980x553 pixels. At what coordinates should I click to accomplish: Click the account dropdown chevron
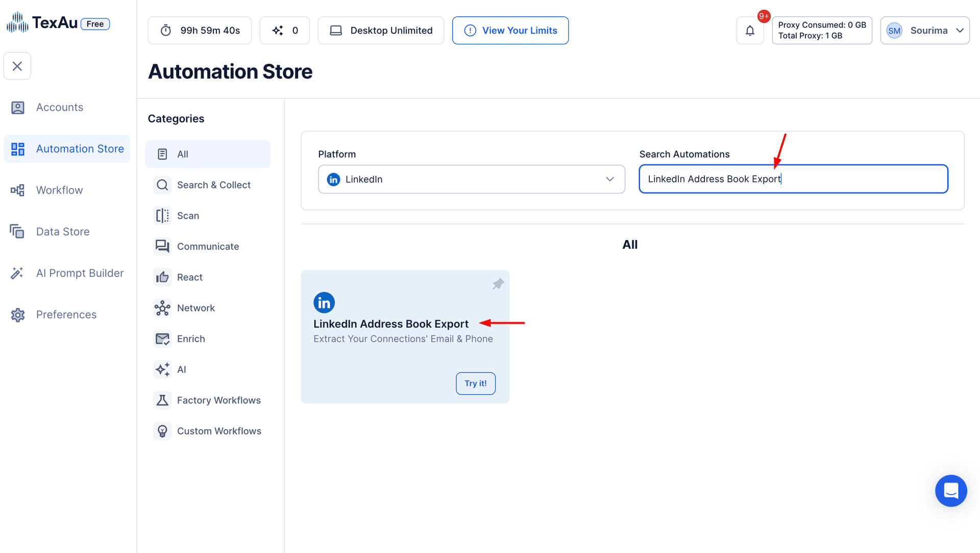960,30
